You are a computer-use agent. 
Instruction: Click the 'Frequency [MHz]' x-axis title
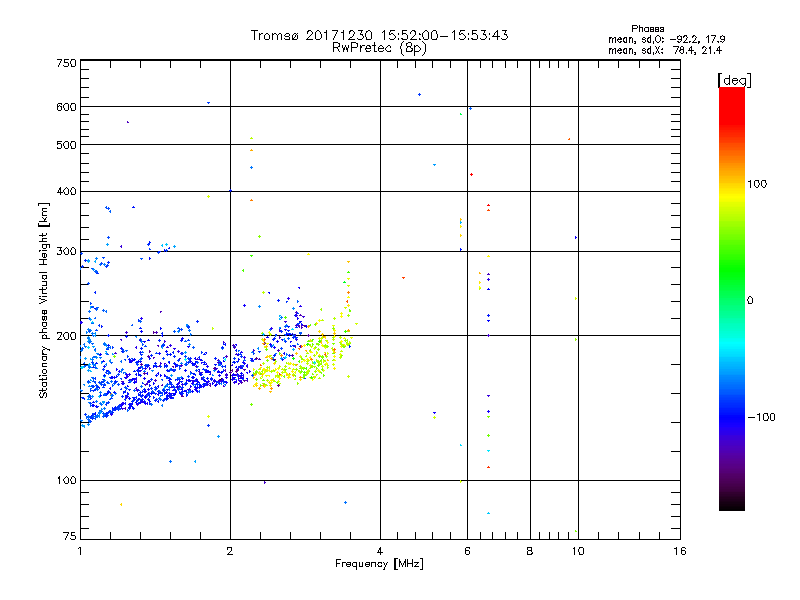(x=379, y=564)
